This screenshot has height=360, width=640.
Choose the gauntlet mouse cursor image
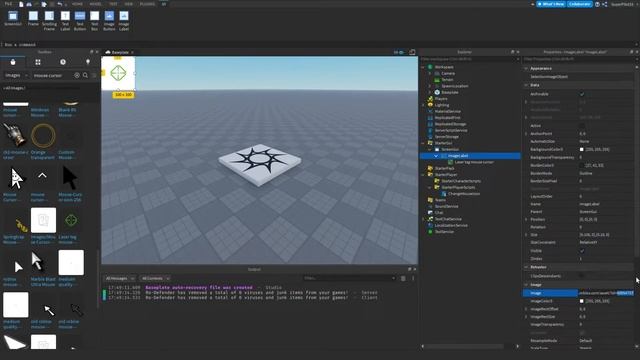[x=15, y=136]
